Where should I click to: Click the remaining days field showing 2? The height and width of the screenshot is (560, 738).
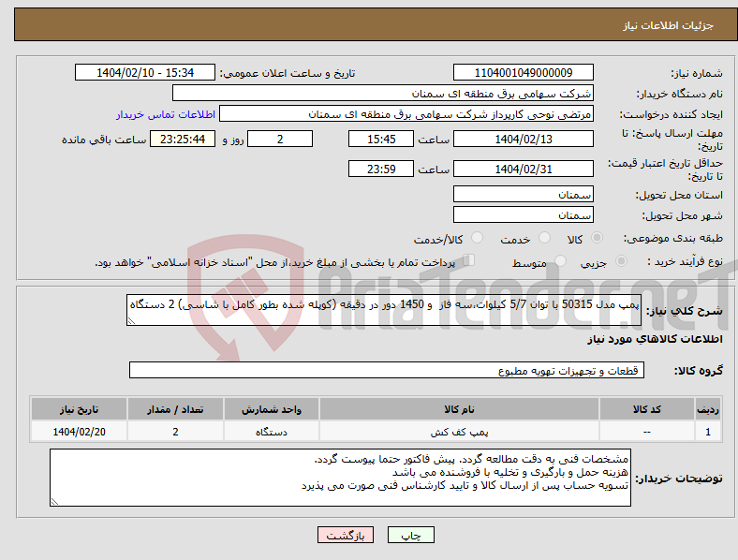[280, 139]
